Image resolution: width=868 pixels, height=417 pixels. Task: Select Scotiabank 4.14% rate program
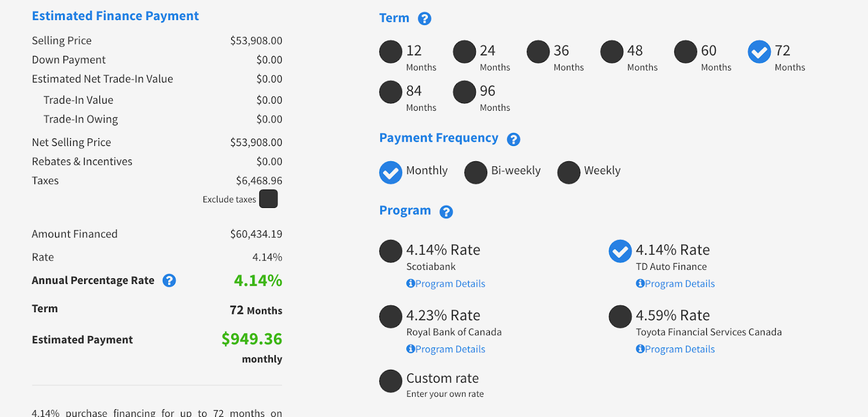391,251
